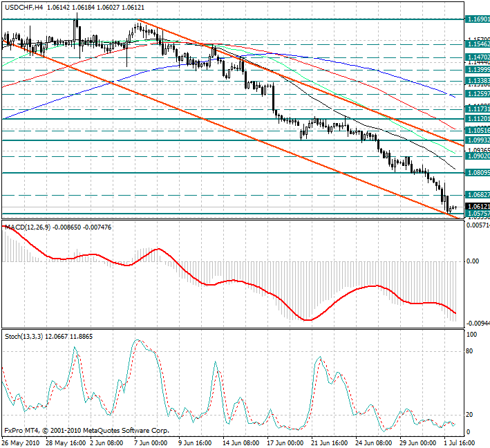Click the 0.00 MACD zero level label
The height and width of the screenshot is (448, 490).
[x=473, y=261]
